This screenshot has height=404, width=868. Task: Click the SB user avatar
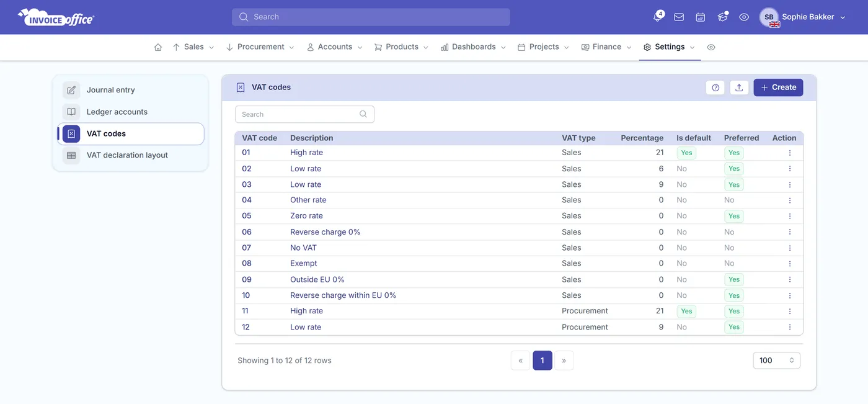(769, 17)
